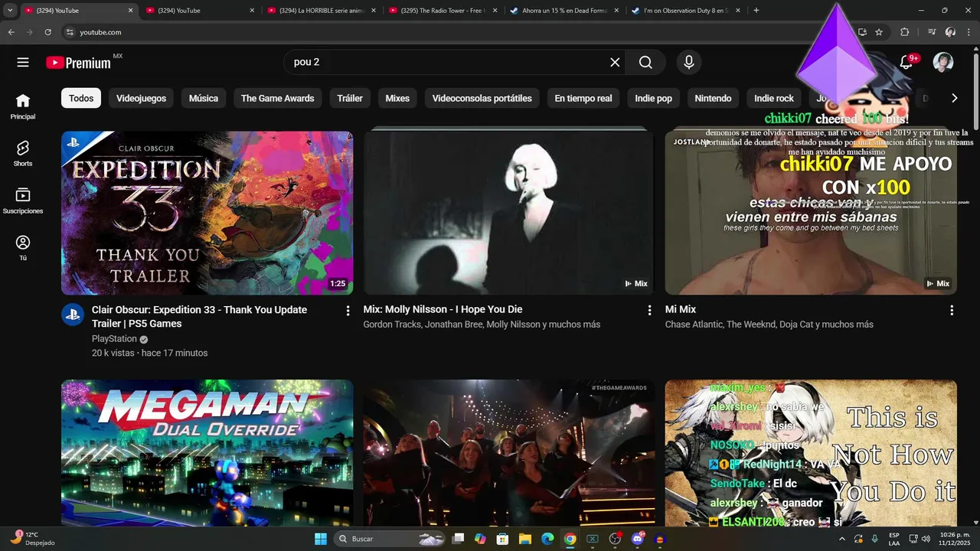The height and width of the screenshot is (551, 980).
Task: Open Clair Obscur Expedition 33 video title
Action: pos(199,317)
